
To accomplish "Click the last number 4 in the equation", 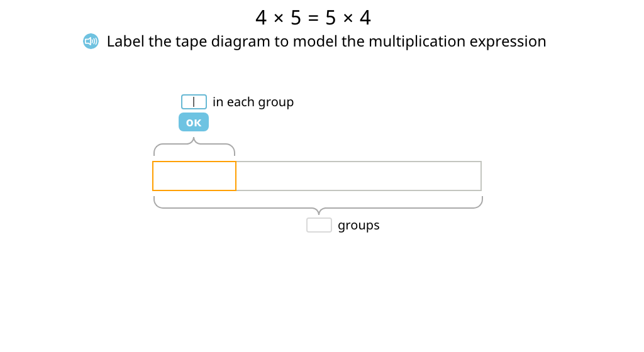I will [365, 18].
